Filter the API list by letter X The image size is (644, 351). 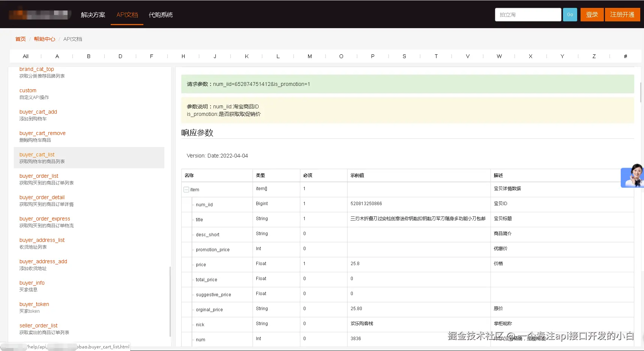tap(531, 56)
